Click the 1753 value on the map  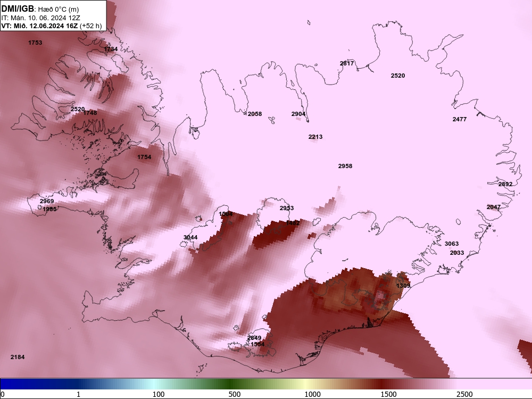click(x=35, y=43)
